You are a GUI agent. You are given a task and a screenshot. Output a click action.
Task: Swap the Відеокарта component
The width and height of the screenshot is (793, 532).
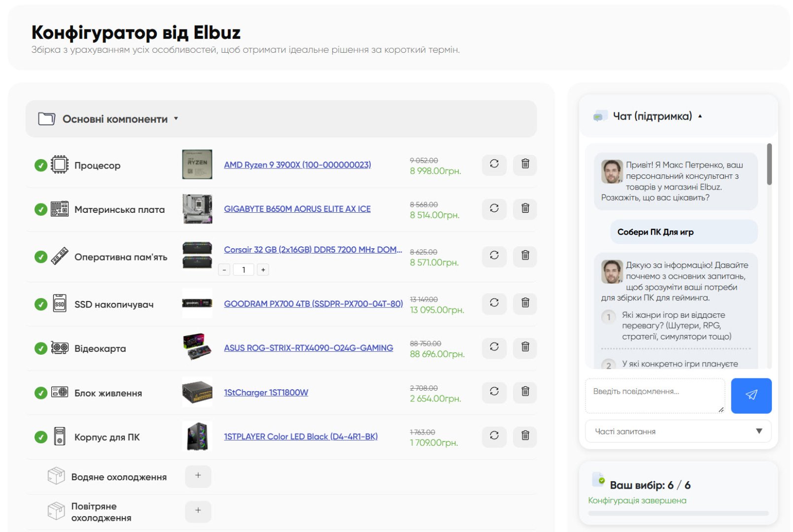(x=494, y=348)
